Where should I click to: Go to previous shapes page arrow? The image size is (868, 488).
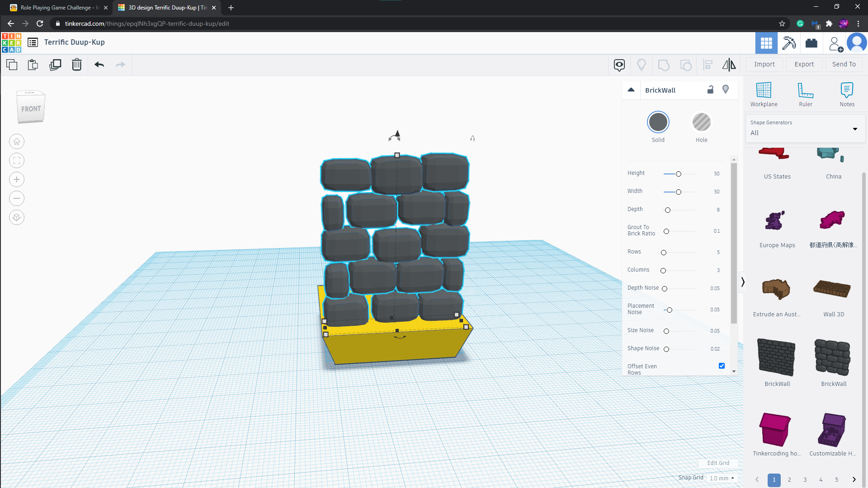pos(757,479)
